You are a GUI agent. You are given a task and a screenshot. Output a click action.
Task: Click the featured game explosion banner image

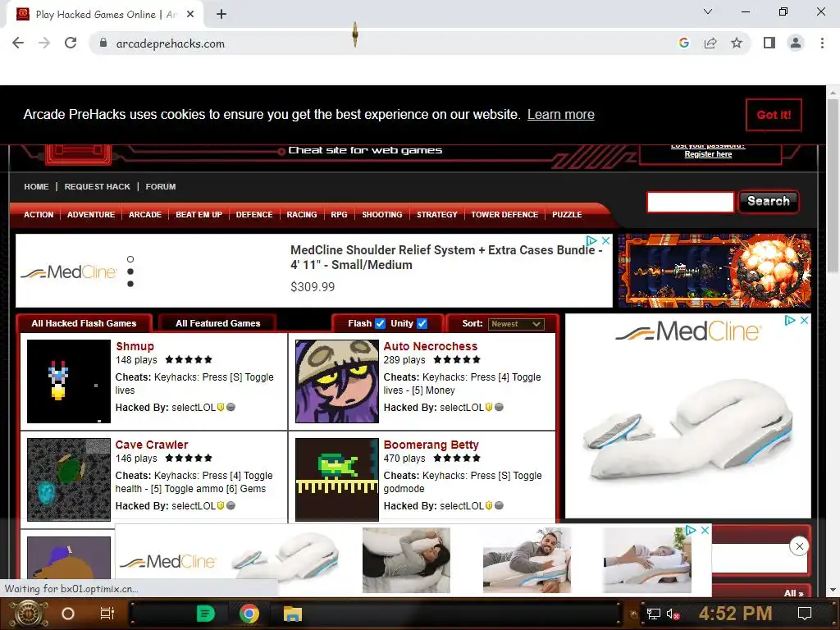[714, 271]
